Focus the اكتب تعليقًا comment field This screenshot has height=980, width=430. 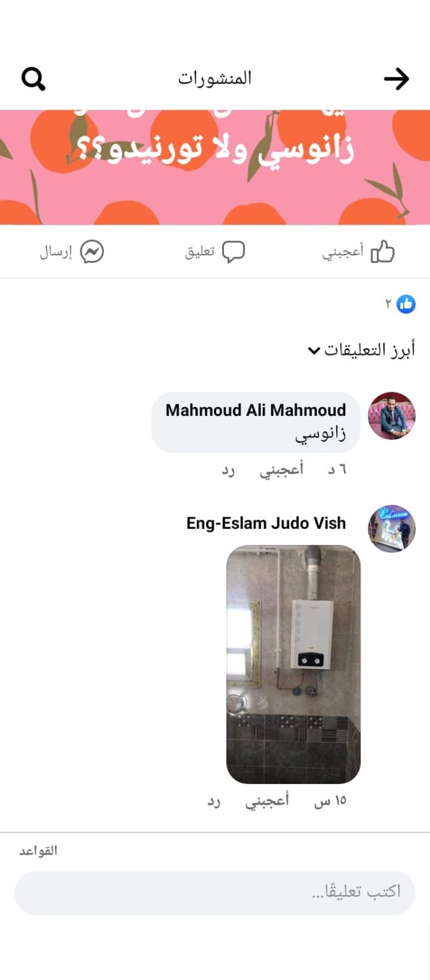pyautogui.click(x=215, y=892)
